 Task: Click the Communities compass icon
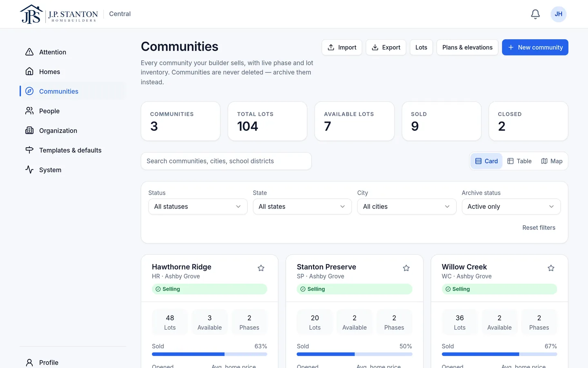(x=29, y=91)
